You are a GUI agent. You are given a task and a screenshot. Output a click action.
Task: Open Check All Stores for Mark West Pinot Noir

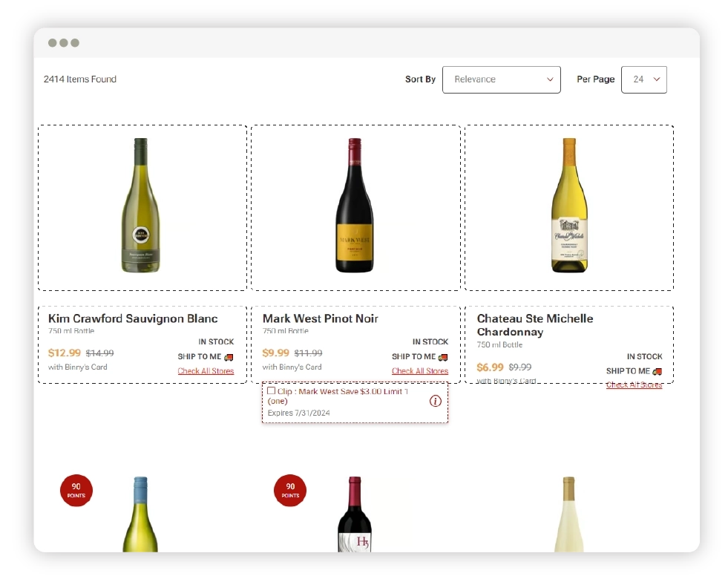[x=420, y=371]
